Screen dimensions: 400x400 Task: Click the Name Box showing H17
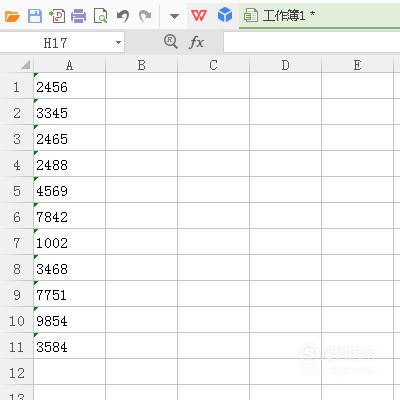[55, 43]
